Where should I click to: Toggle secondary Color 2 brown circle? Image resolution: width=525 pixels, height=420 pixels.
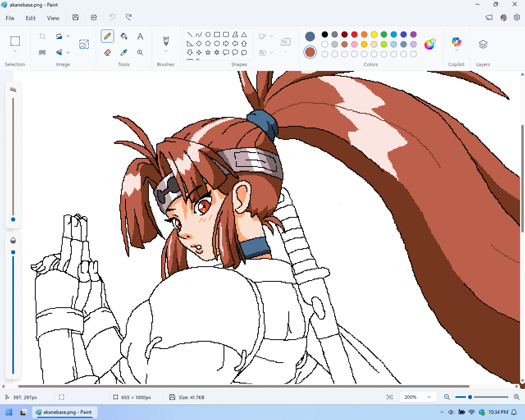[310, 52]
